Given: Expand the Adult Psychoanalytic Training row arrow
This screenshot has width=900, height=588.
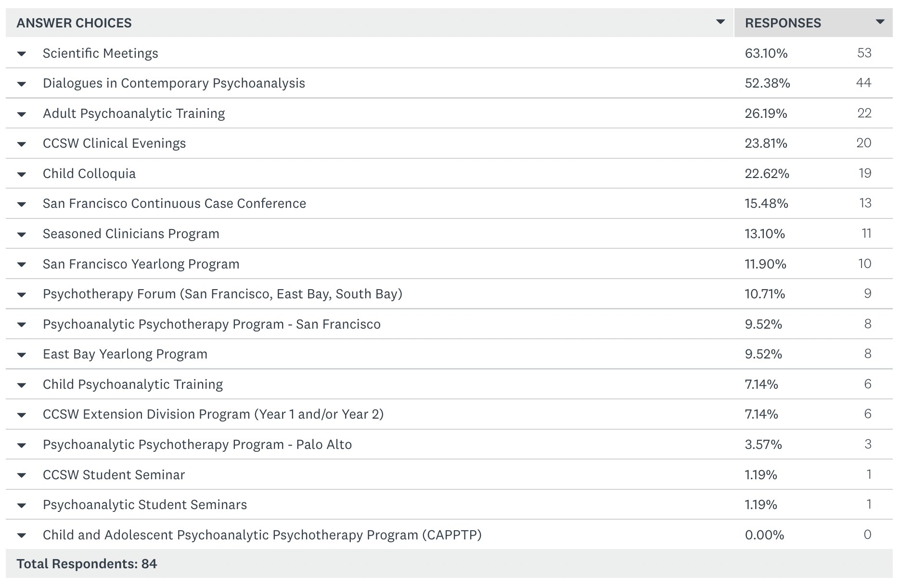Looking at the screenshot, I should [22, 115].
